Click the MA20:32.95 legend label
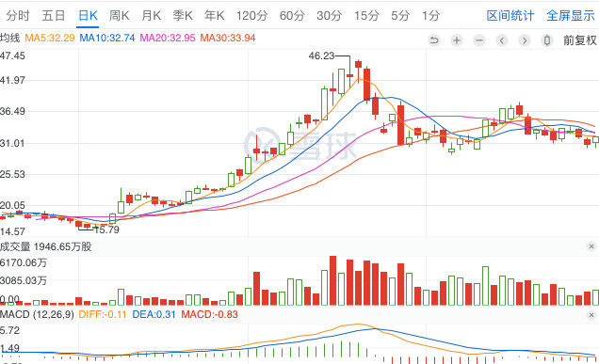Screen dimensions: 599x364 pos(168,38)
